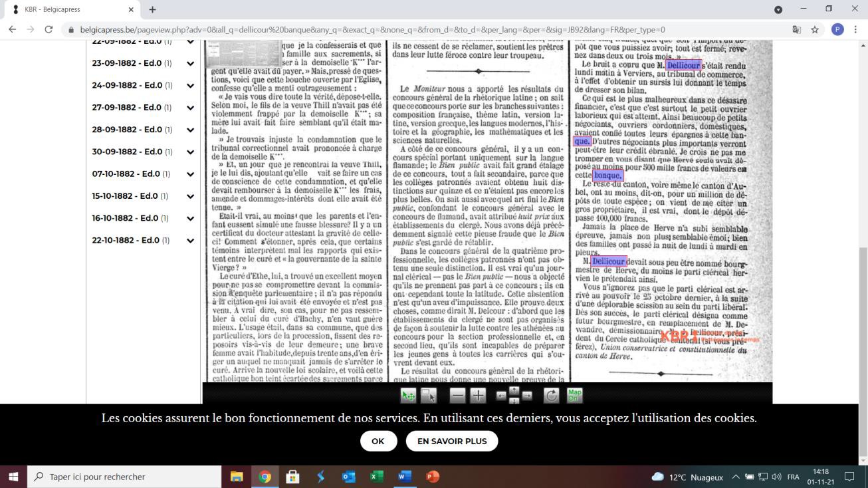Zoom out with the minus button
This screenshot has height=488, width=868.
[x=457, y=396]
